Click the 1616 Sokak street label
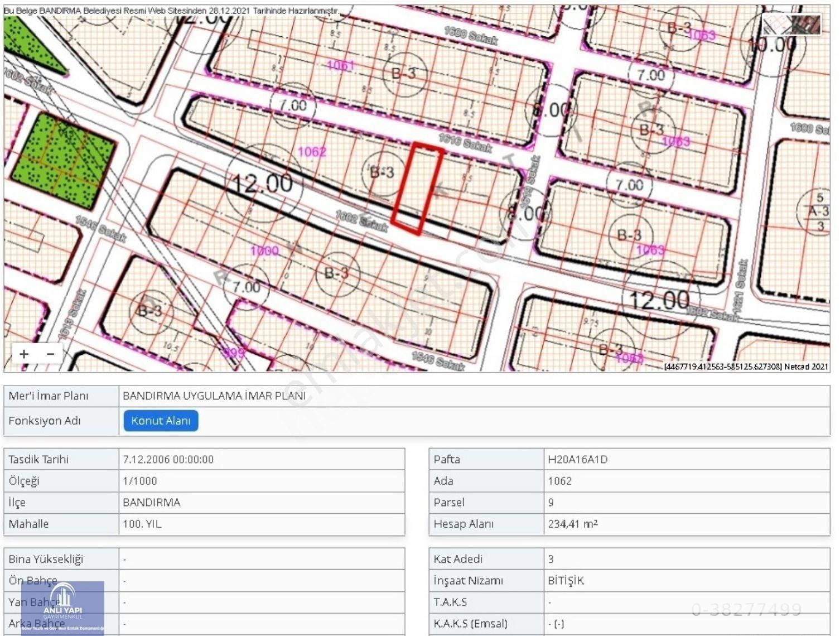Image resolution: width=840 pixels, height=636 pixels. 465,143
